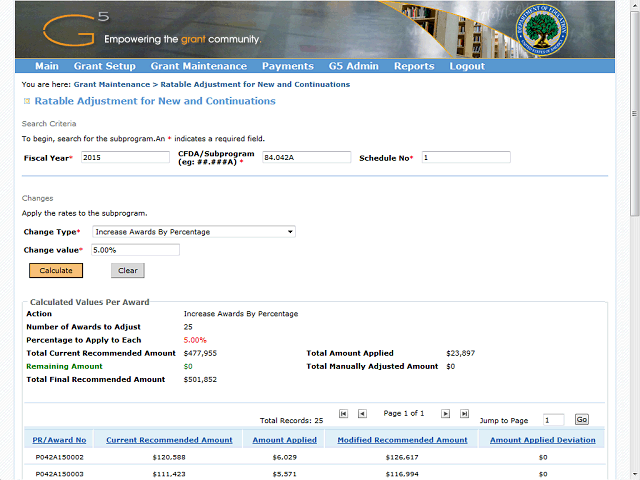Image resolution: width=640 pixels, height=480 pixels.
Task: Click the $6,029 amount applied cell
Action: (x=284, y=457)
